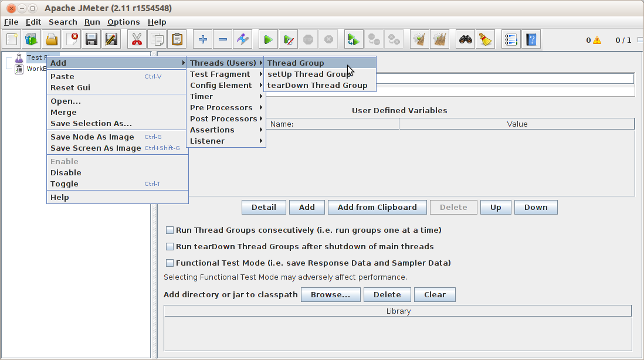Click the Library column header
The width and height of the screenshot is (644, 360).
[x=398, y=311]
